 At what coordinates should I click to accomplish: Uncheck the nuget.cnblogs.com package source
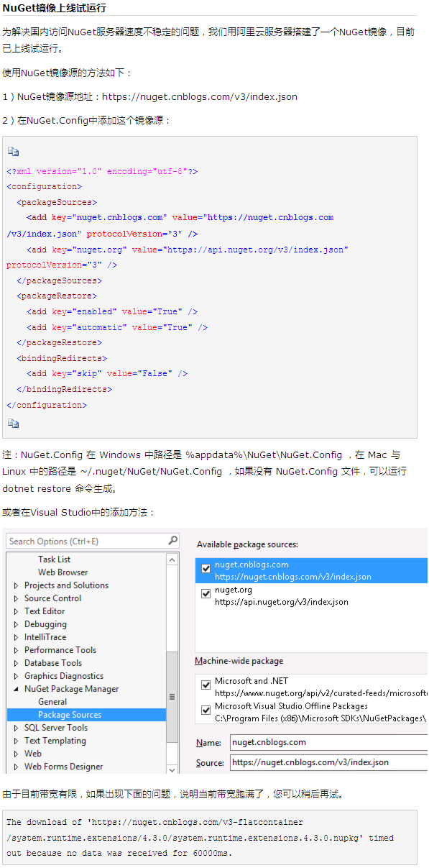coord(206,568)
